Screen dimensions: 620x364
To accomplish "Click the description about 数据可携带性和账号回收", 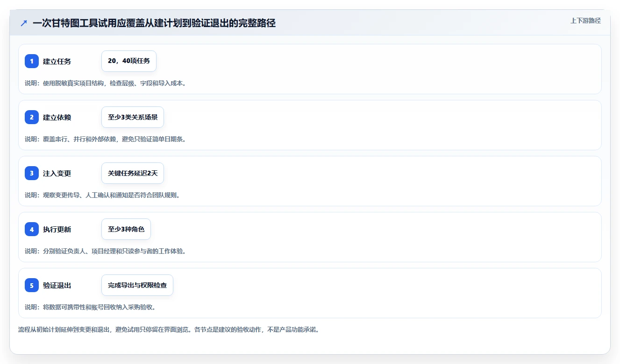I will (x=90, y=307).
